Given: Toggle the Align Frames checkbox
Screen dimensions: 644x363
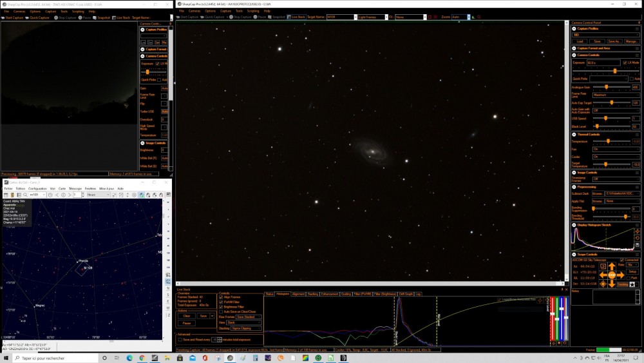Looking at the screenshot, I should [x=221, y=297].
